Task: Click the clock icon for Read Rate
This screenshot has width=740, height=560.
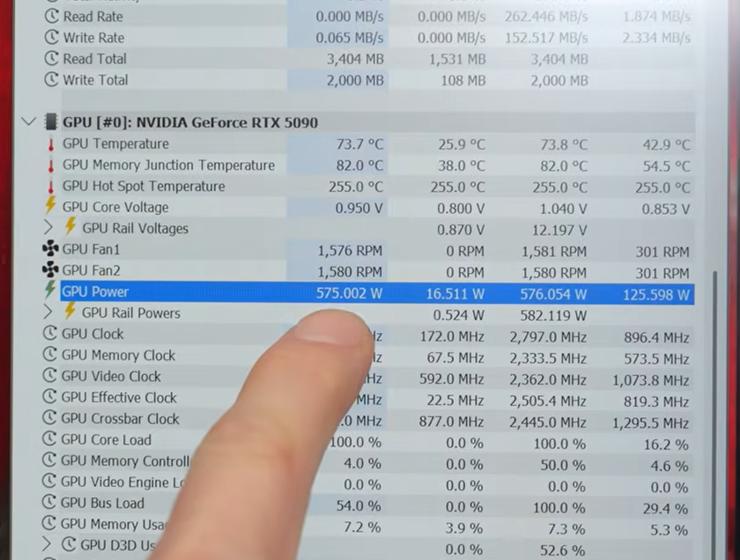Action: pyautogui.click(x=51, y=16)
